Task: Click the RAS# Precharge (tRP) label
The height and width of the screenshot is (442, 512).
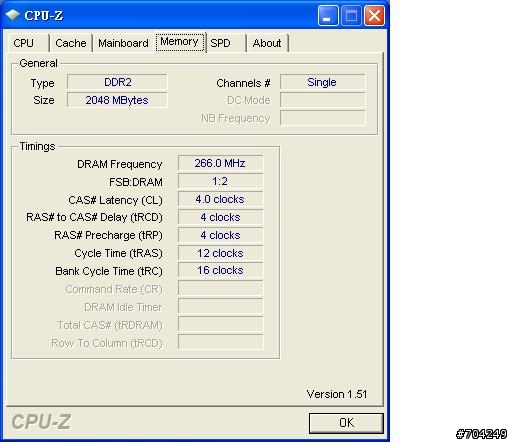Action: (108, 235)
